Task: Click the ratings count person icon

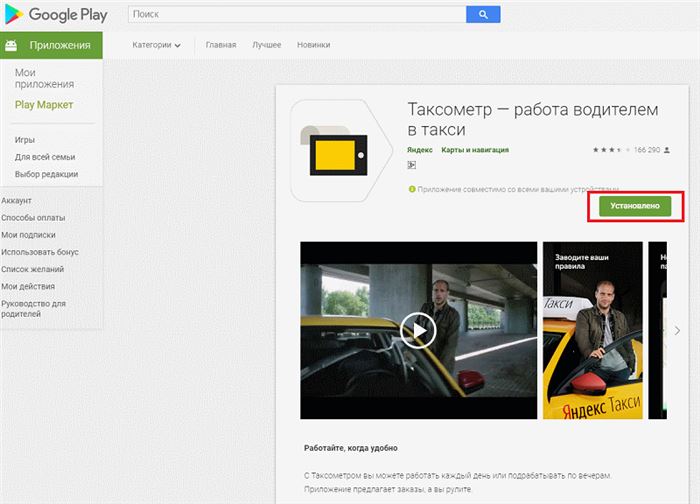Action: (x=667, y=150)
